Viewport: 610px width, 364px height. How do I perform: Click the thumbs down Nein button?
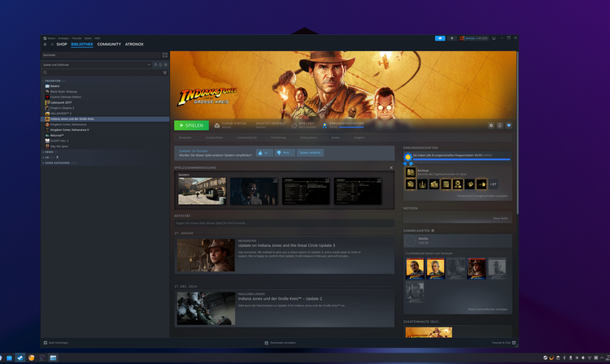(284, 153)
